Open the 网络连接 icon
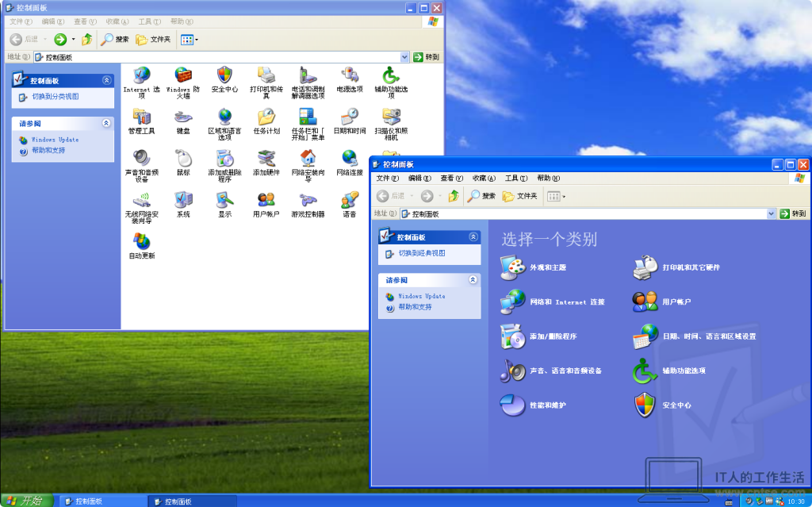Viewport: 812px width, 507px height. click(x=350, y=163)
